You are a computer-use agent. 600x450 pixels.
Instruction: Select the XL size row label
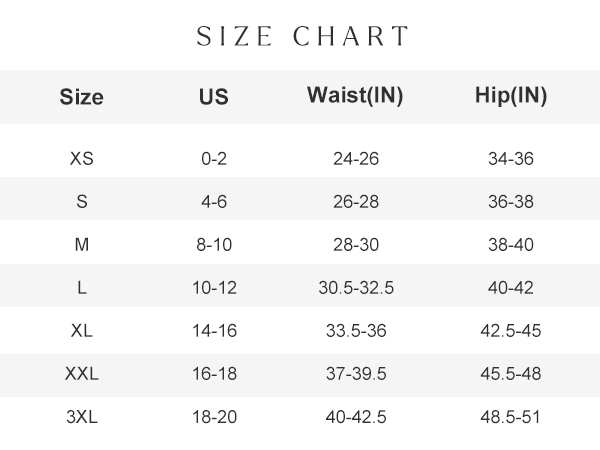click(x=82, y=330)
